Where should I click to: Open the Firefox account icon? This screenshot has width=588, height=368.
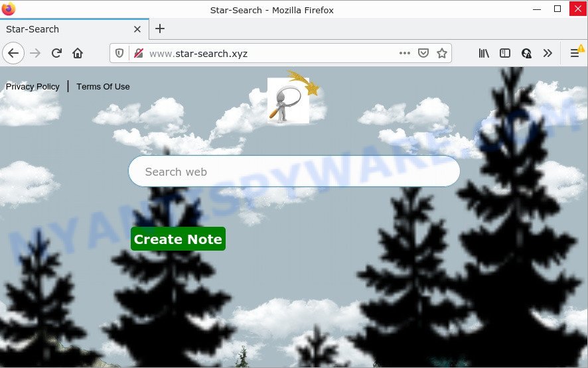coord(526,53)
